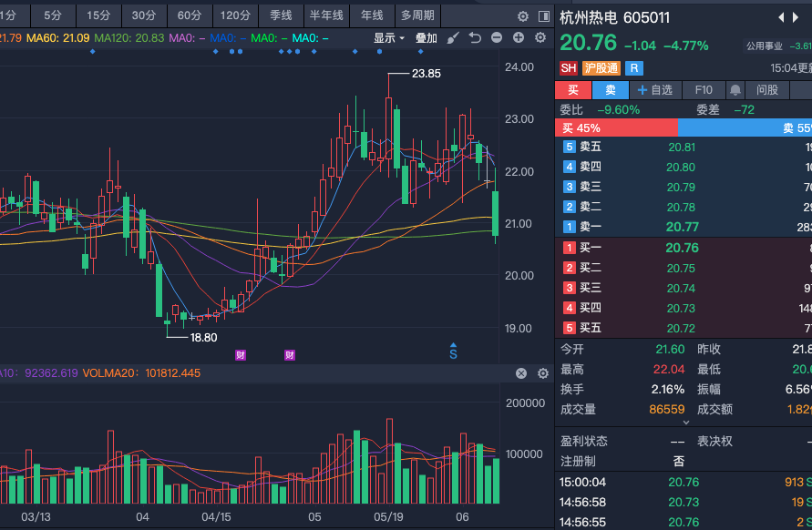This screenshot has width=812, height=530.
Task: Switch to 15分 period tab
Action: pyautogui.click(x=98, y=15)
